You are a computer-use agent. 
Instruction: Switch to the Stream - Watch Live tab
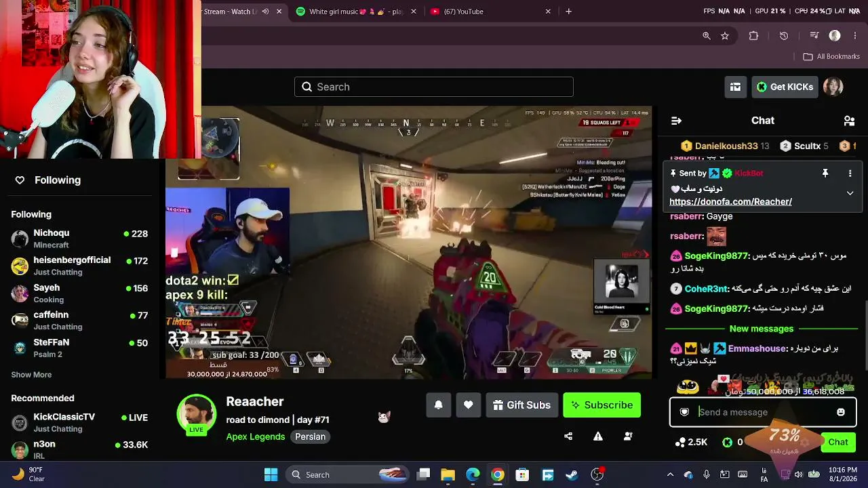[x=231, y=12]
